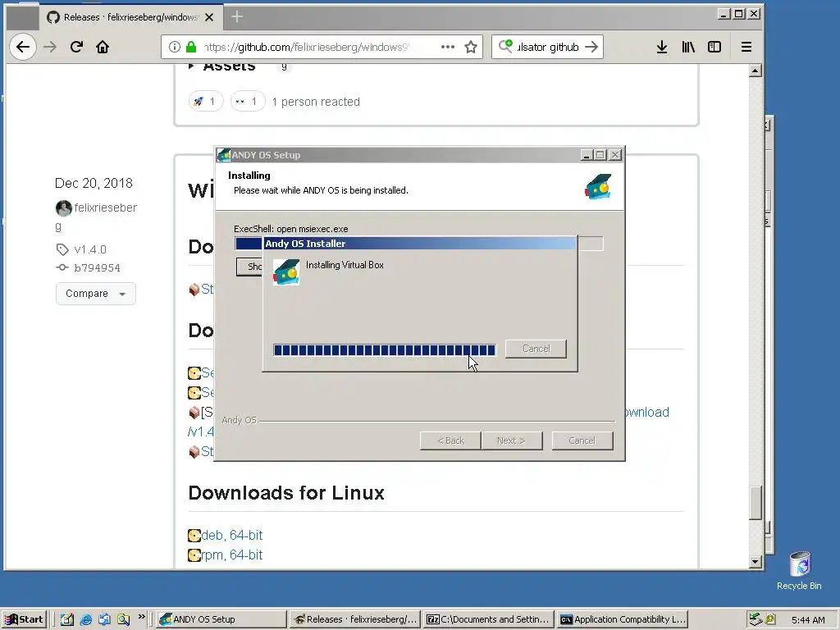Click the Recycle Bin desktop icon
The image size is (840, 630).
799,571
